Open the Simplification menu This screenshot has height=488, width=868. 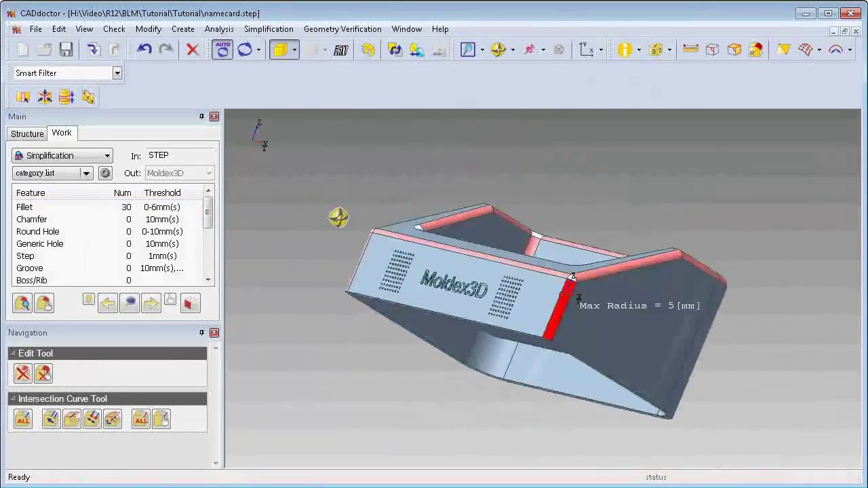269,29
